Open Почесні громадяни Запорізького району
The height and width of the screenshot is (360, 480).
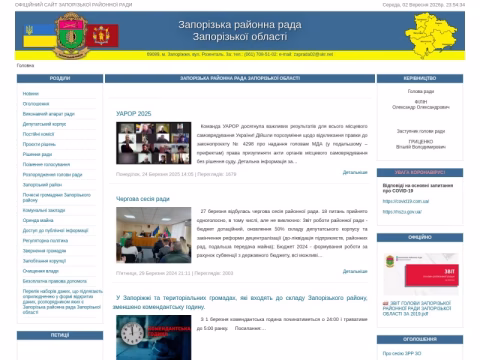(57, 197)
